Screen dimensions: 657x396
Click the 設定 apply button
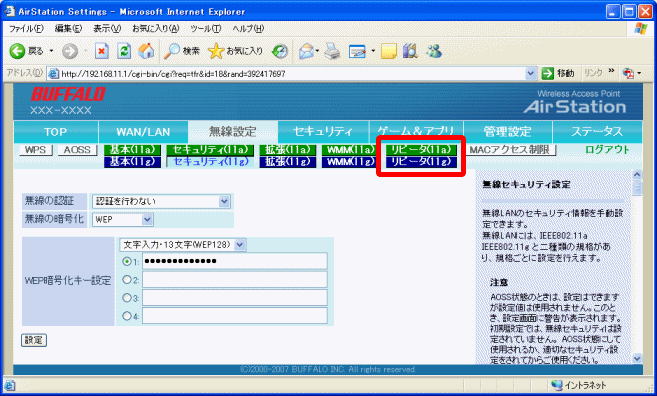[x=34, y=340]
